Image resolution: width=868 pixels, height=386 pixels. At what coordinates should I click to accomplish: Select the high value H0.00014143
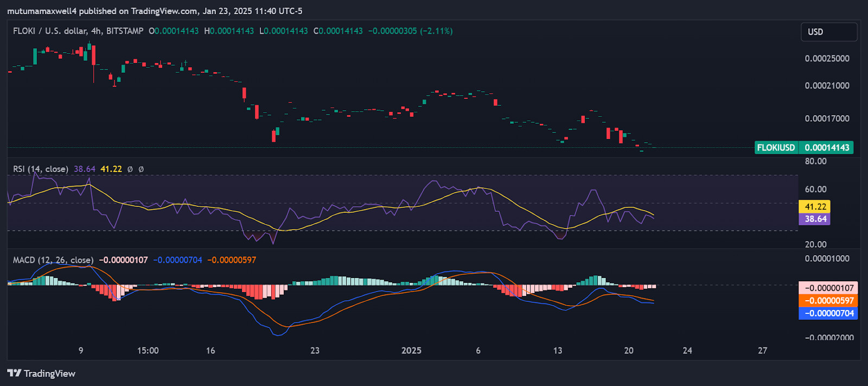229,31
